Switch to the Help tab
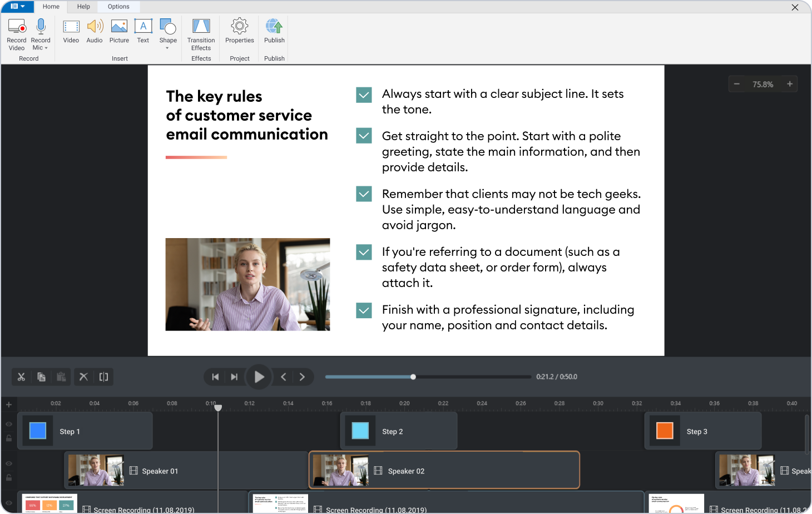This screenshot has width=812, height=514. (x=82, y=6)
